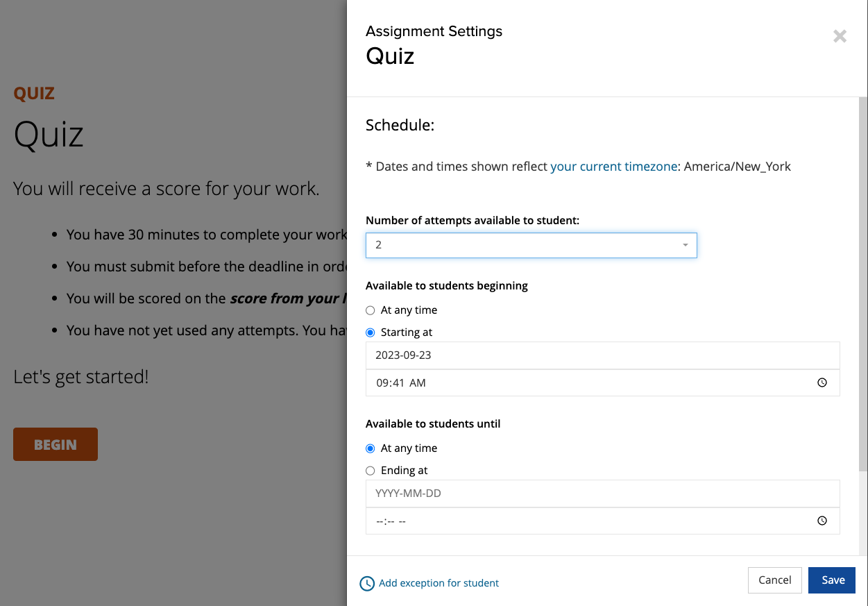Viewport: 868px width, 606px height.
Task: Click 'Add exception for student' link
Action: pyautogui.click(x=439, y=583)
